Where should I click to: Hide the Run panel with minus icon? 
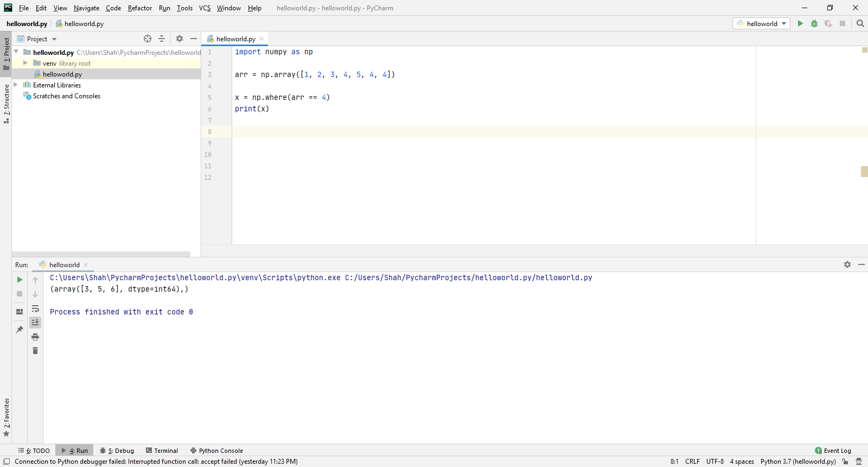point(861,264)
